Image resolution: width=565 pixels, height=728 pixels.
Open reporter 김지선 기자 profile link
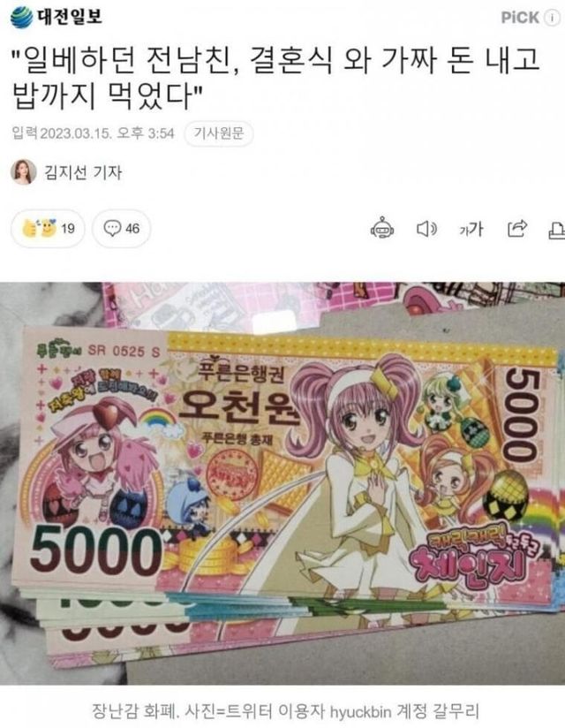tap(83, 172)
